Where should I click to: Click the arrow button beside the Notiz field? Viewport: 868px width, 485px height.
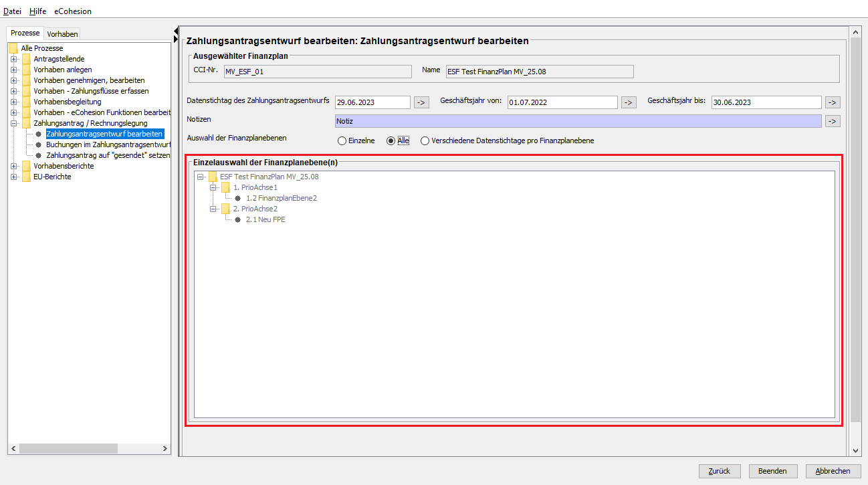click(832, 121)
